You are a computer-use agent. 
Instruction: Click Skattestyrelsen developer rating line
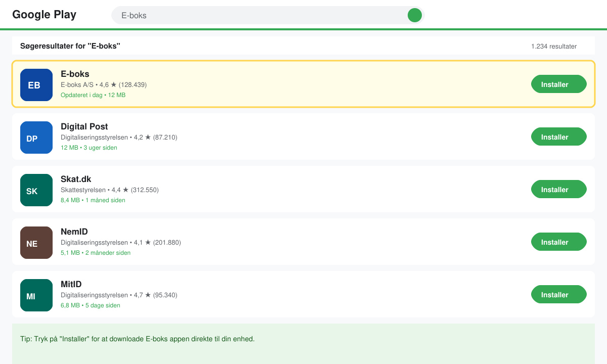[x=110, y=190]
